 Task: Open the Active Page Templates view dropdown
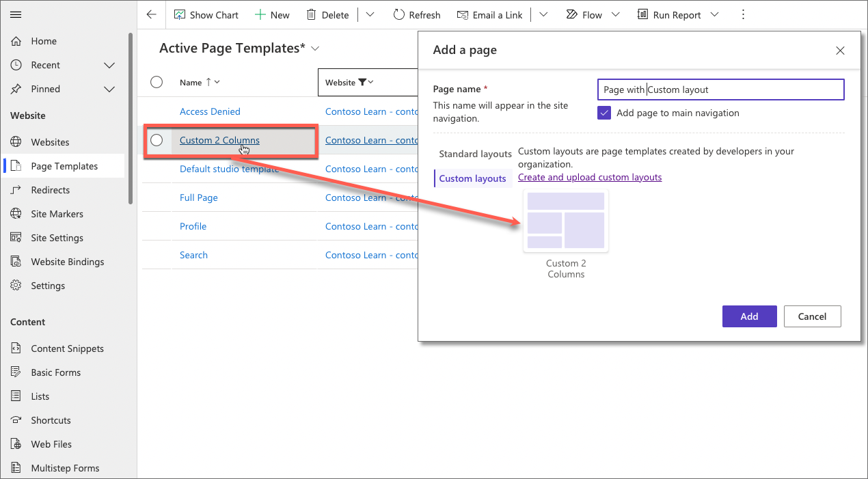pyautogui.click(x=314, y=49)
